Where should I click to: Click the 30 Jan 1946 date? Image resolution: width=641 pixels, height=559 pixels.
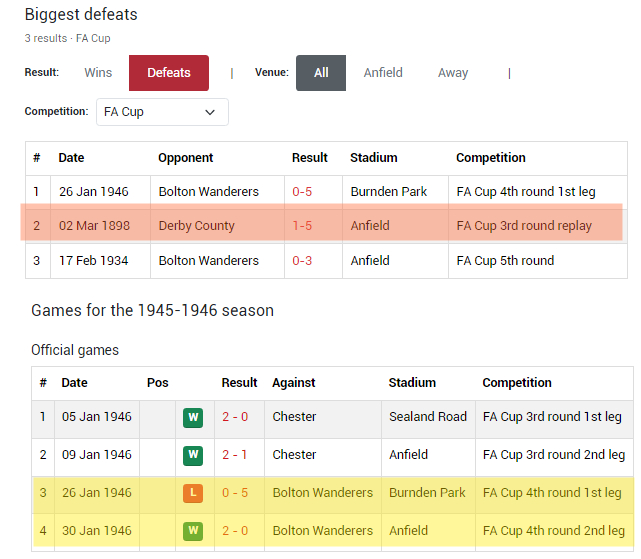click(97, 530)
